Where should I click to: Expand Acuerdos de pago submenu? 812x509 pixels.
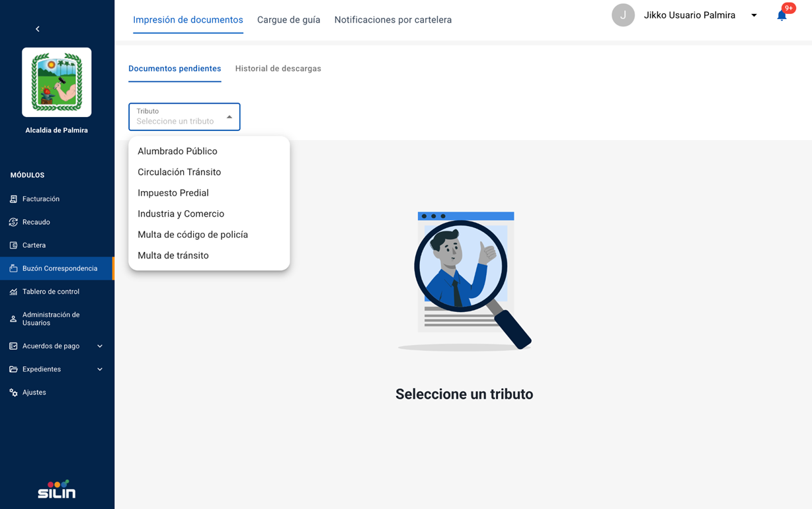click(x=100, y=346)
